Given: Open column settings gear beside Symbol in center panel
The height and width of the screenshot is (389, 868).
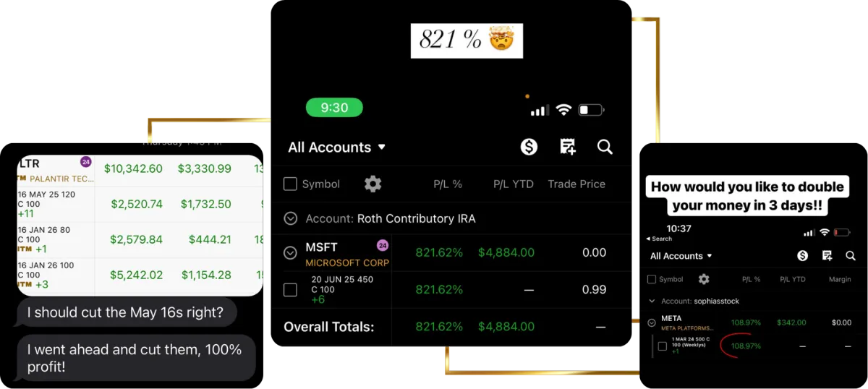Looking at the screenshot, I should [373, 184].
